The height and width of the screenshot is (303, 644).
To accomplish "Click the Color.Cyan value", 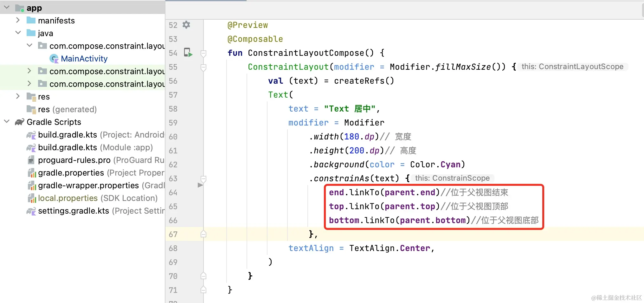I will [x=435, y=164].
